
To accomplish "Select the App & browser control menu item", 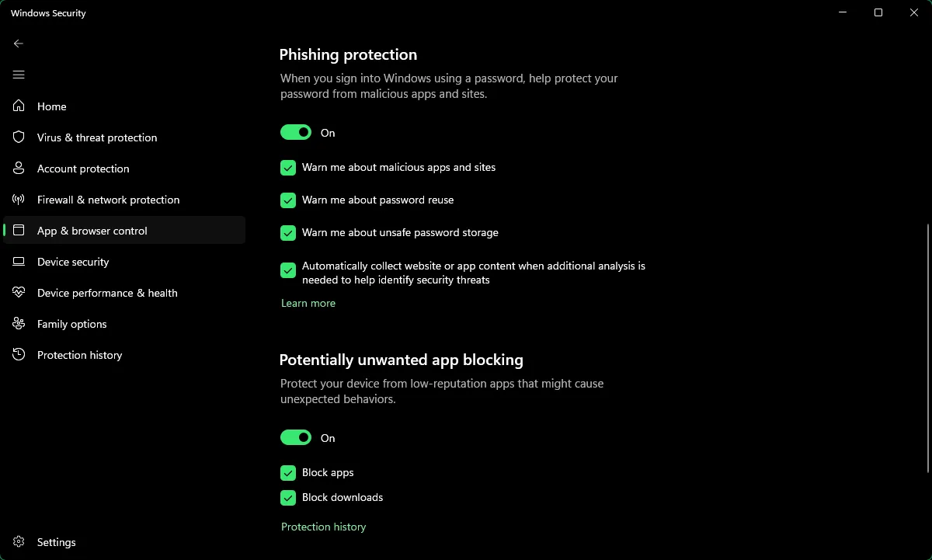I will [x=92, y=231].
